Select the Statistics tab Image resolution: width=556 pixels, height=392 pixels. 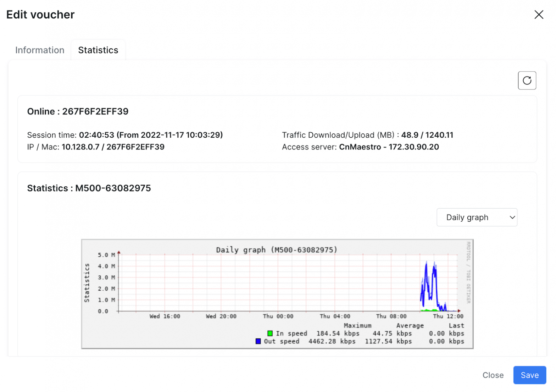[98, 50]
